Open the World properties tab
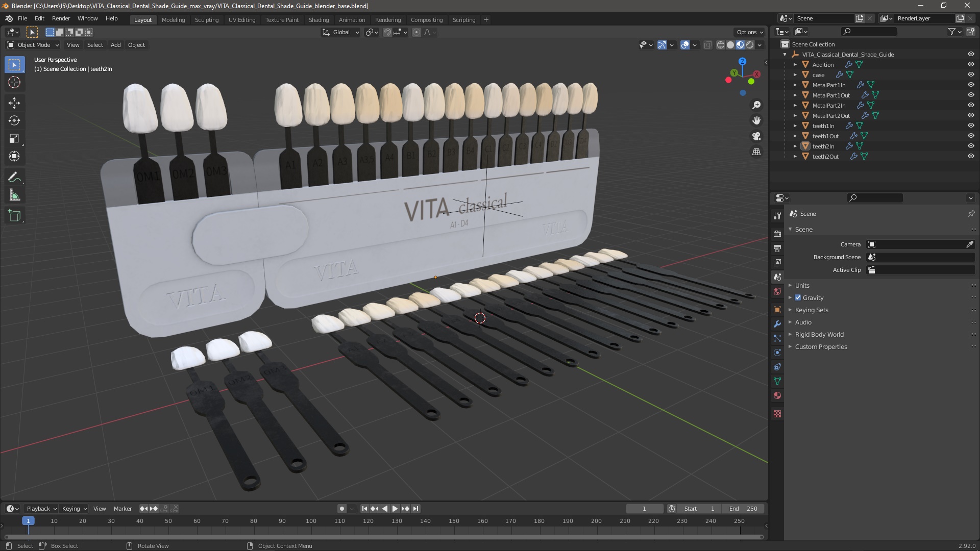Viewport: 980px width, 551px height. click(777, 291)
